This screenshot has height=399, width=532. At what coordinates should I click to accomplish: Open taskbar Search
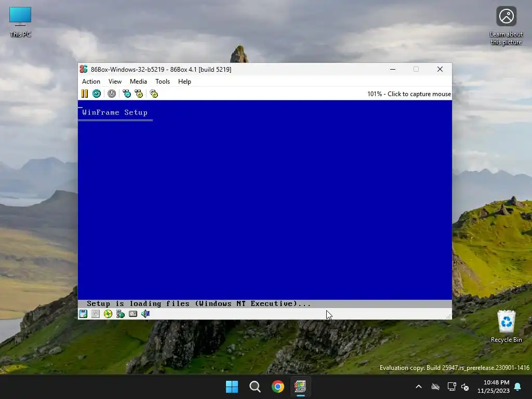coord(255,387)
